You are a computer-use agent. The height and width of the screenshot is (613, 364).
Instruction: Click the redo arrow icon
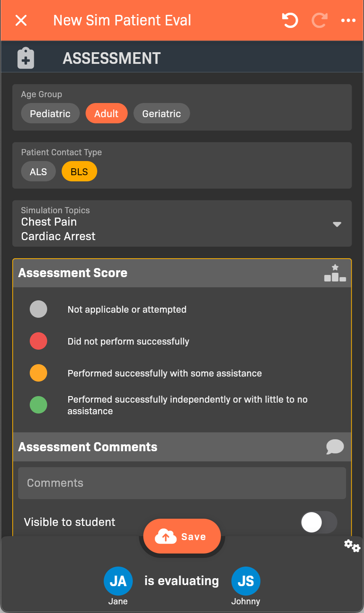pyautogui.click(x=319, y=20)
